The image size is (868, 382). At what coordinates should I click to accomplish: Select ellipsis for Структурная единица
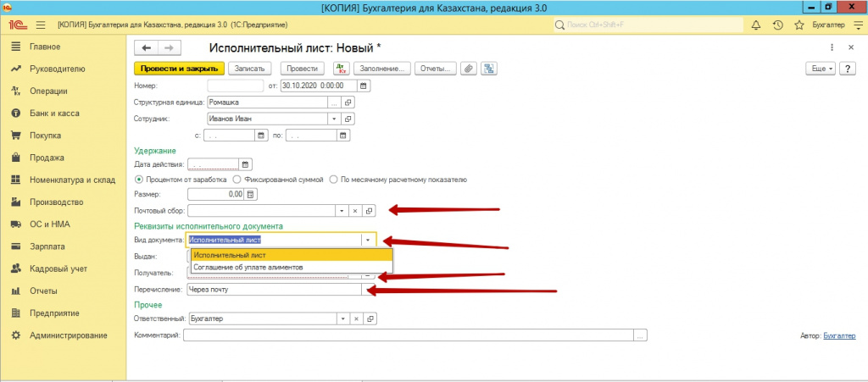pos(334,102)
